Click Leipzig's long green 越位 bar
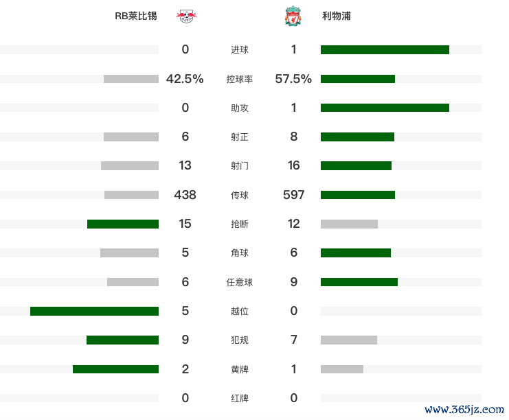Image resolution: width=509 pixels, height=420 pixels. 95,311
